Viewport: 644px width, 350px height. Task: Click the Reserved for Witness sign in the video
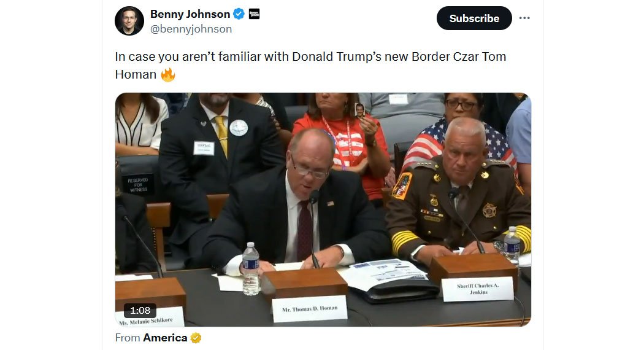pyautogui.click(x=137, y=185)
